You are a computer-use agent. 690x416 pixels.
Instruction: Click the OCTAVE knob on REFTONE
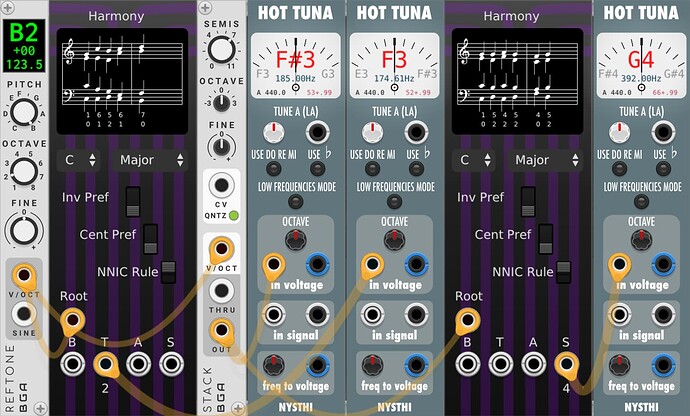pos(24,171)
